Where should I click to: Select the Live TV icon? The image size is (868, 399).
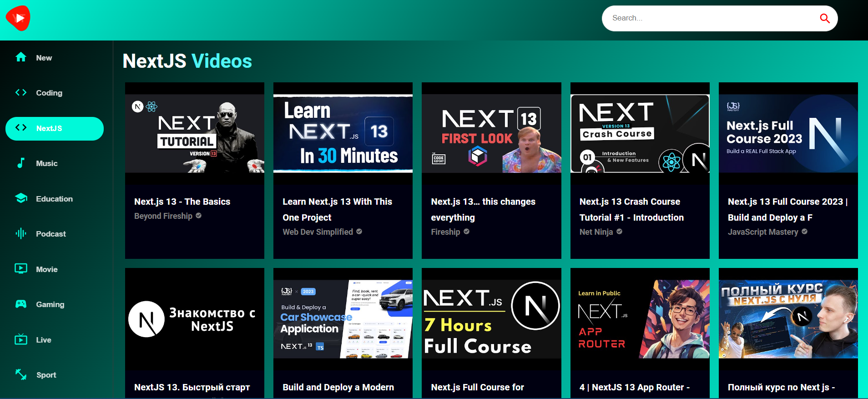coord(21,339)
